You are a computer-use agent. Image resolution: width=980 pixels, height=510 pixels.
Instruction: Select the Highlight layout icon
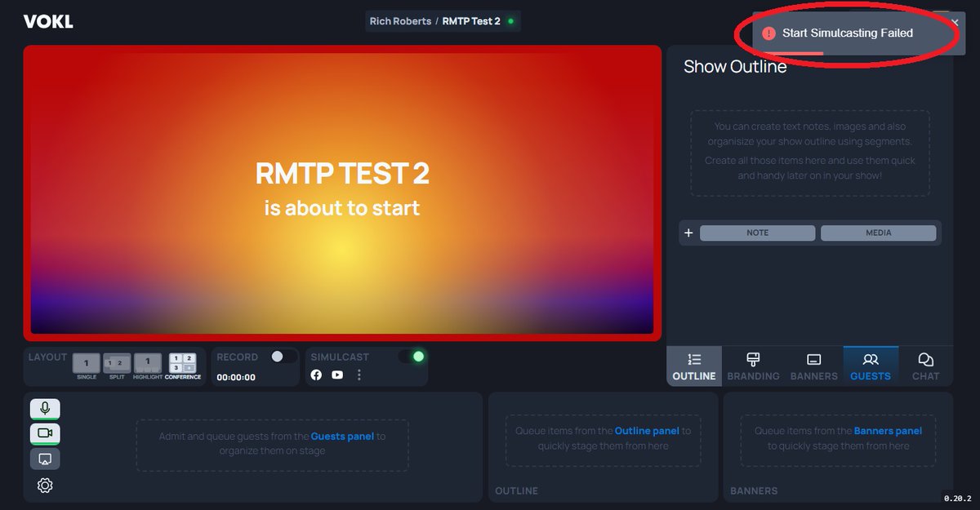click(148, 364)
